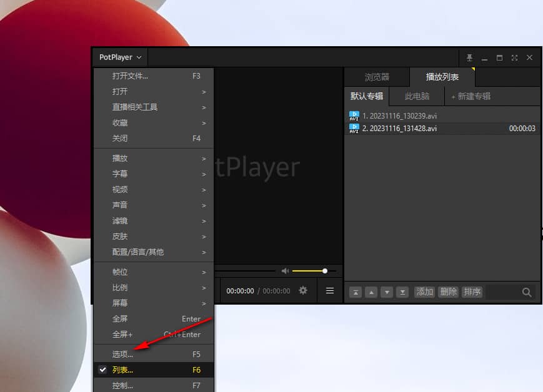Click the pin-on-top icon in title bar
The image size is (543, 392).
coord(469,58)
